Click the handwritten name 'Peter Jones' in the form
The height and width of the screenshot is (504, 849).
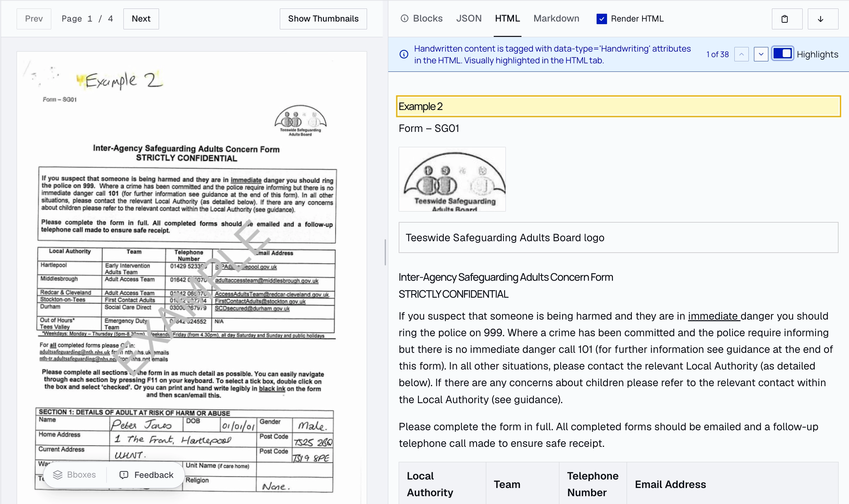coord(141,425)
